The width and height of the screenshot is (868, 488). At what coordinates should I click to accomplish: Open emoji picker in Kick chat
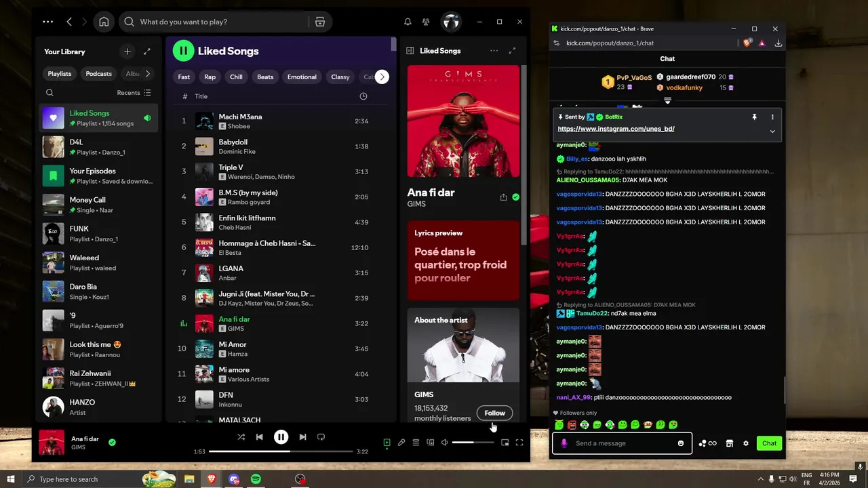point(681,443)
